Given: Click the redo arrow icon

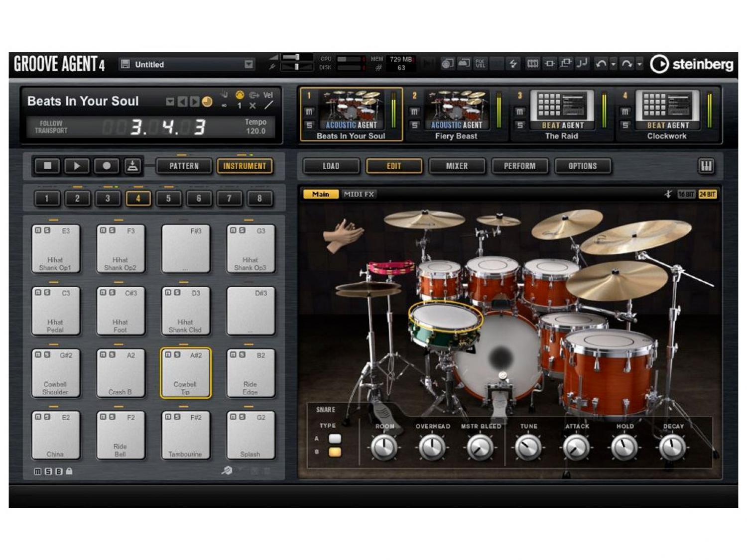Looking at the screenshot, I should coord(627,64).
